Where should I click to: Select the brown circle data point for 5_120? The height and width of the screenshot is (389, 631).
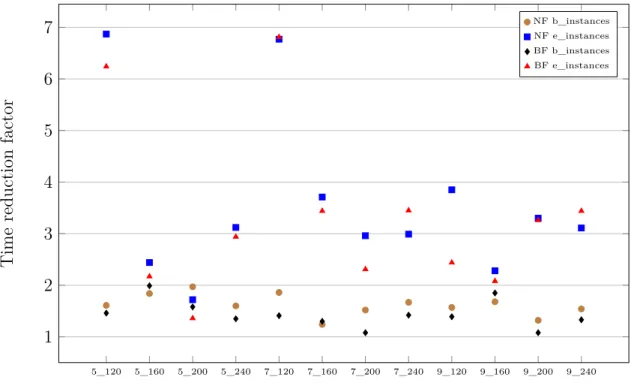pyautogui.click(x=106, y=305)
